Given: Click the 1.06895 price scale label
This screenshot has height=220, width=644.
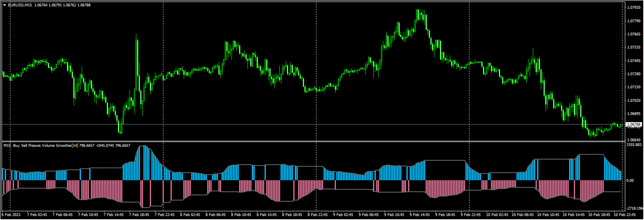Looking at the screenshot, I should click(x=634, y=114).
